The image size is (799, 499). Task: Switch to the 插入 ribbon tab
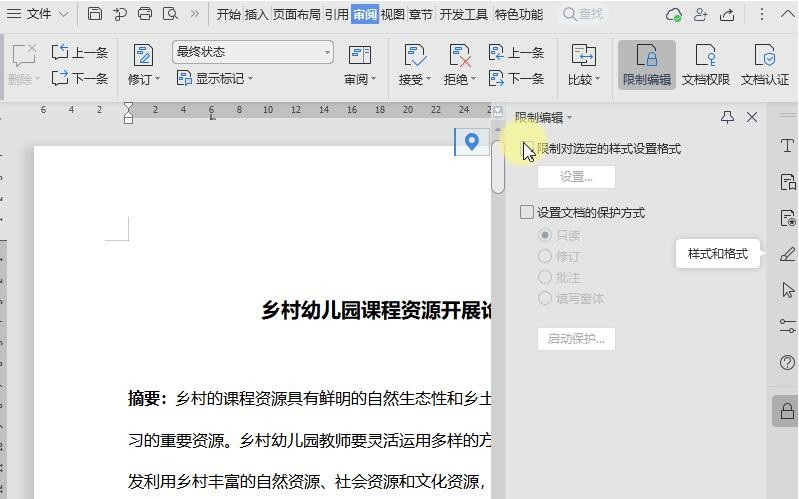(x=256, y=14)
